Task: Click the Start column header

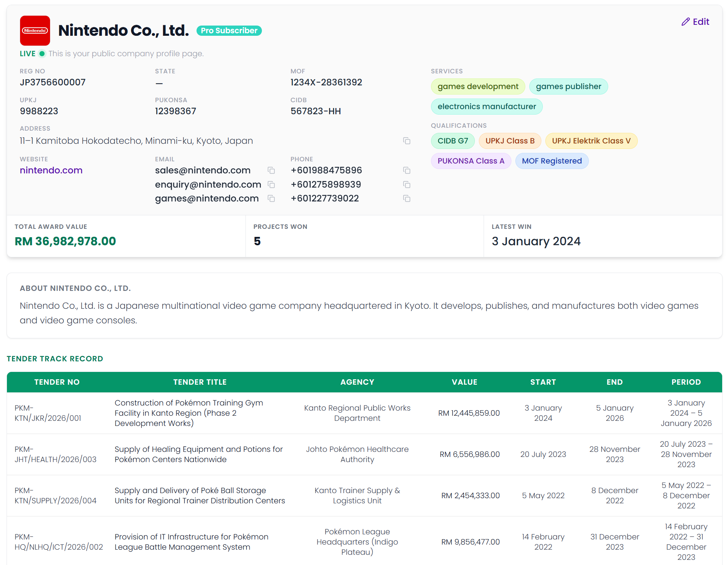Action: (x=543, y=382)
